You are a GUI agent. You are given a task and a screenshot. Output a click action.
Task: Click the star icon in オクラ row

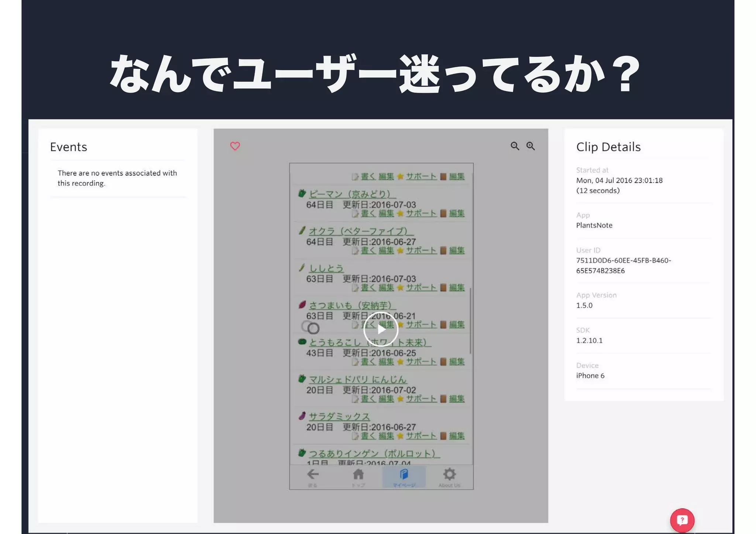pos(400,251)
